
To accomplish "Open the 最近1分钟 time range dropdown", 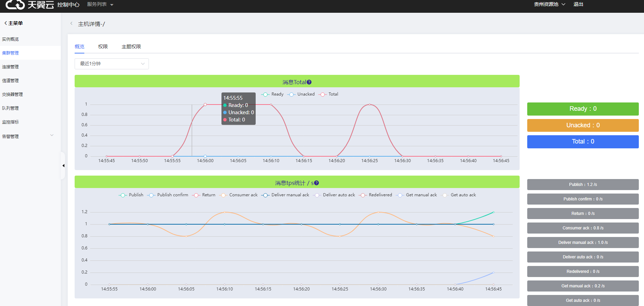I will [112, 64].
